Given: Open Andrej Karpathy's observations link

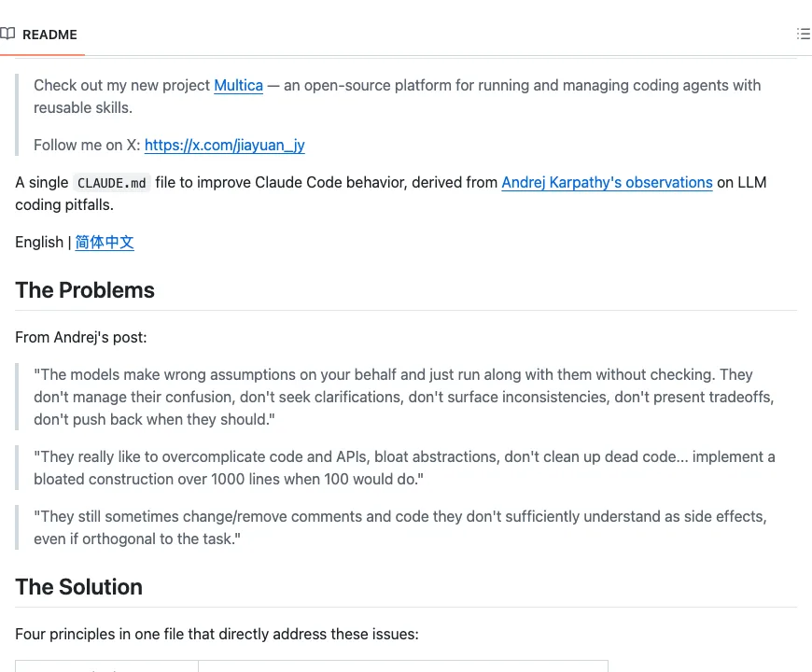Looking at the screenshot, I should coord(607,182).
